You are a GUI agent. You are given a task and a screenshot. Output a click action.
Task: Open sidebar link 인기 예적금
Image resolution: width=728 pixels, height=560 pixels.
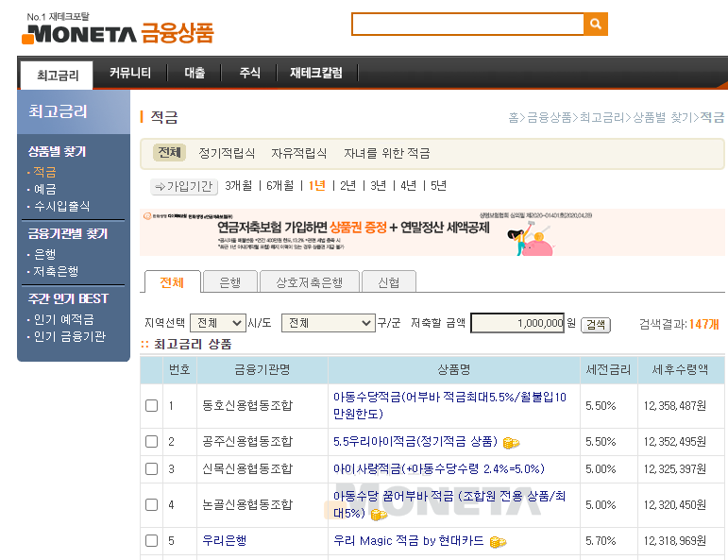[x=63, y=319]
